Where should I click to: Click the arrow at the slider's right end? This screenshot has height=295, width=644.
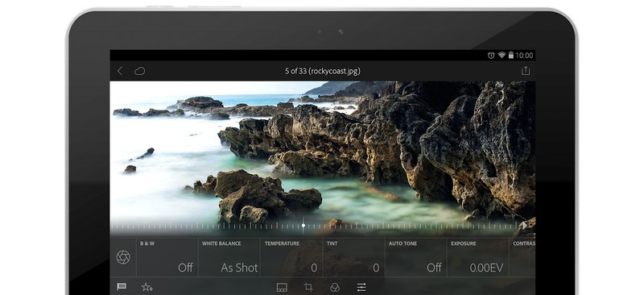tap(525, 226)
